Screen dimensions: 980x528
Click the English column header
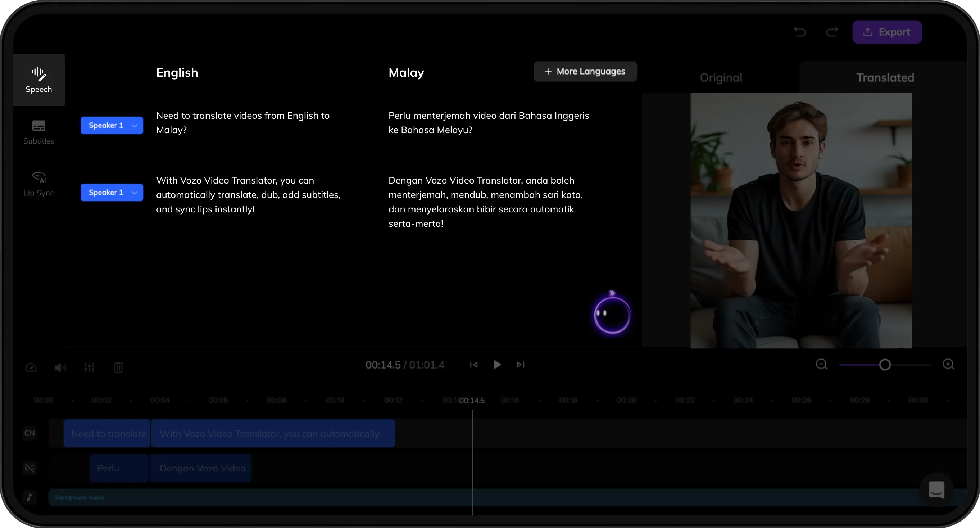tap(177, 72)
